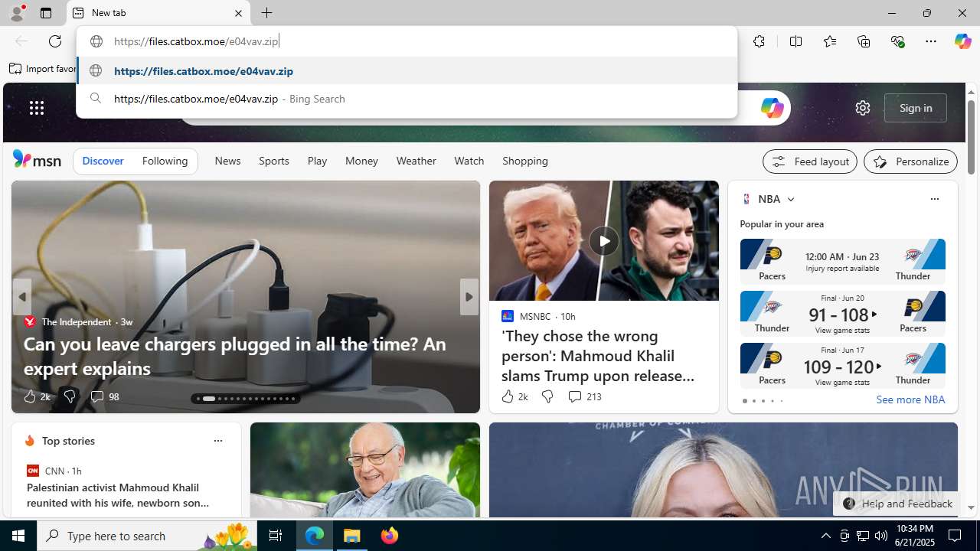The width and height of the screenshot is (980, 551).
Task: Open the volume icon in system tray
Action: coord(880,536)
